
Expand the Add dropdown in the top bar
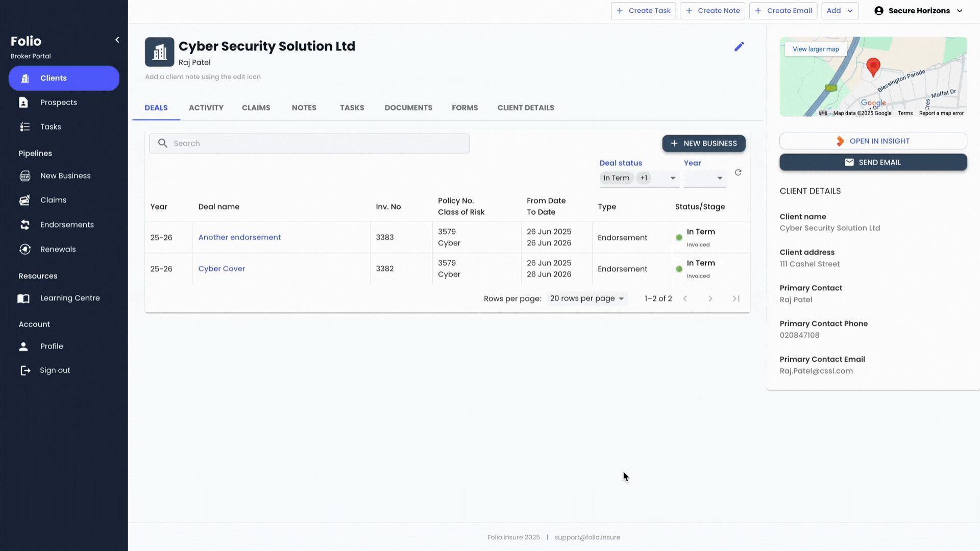point(840,11)
